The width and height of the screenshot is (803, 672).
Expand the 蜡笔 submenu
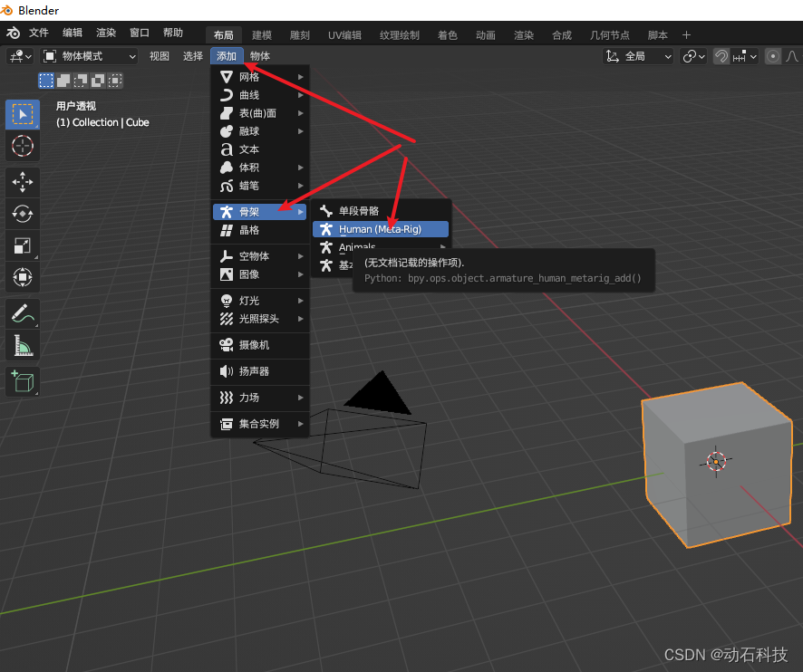[x=260, y=186]
